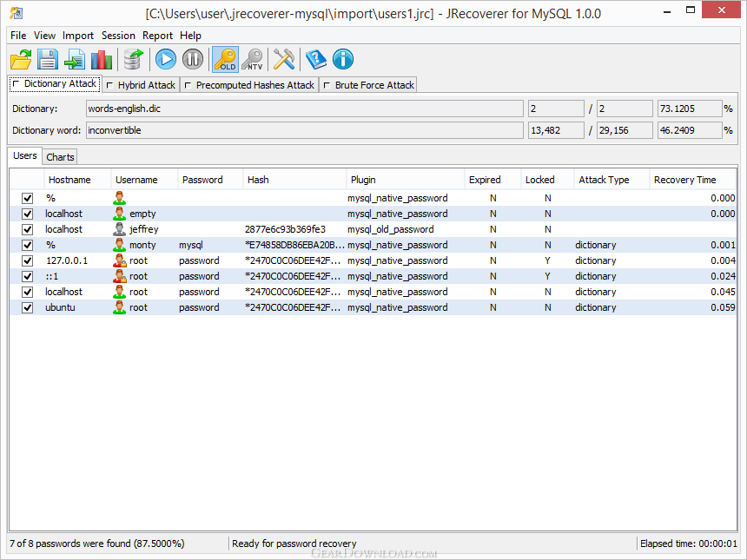Image resolution: width=747 pixels, height=560 pixels.
Task: Sort by the Locked column header
Action: [x=547, y=180]
